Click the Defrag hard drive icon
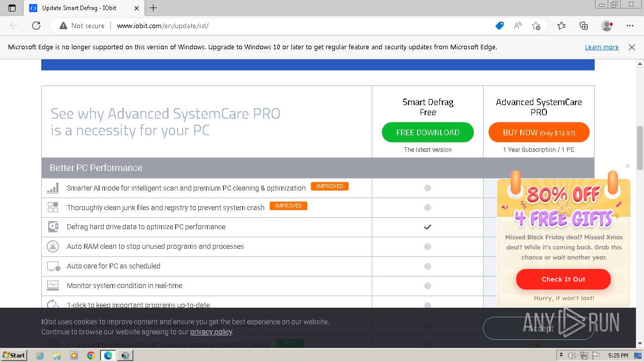This screenshot has width=644, height=362. click(53, 227)
